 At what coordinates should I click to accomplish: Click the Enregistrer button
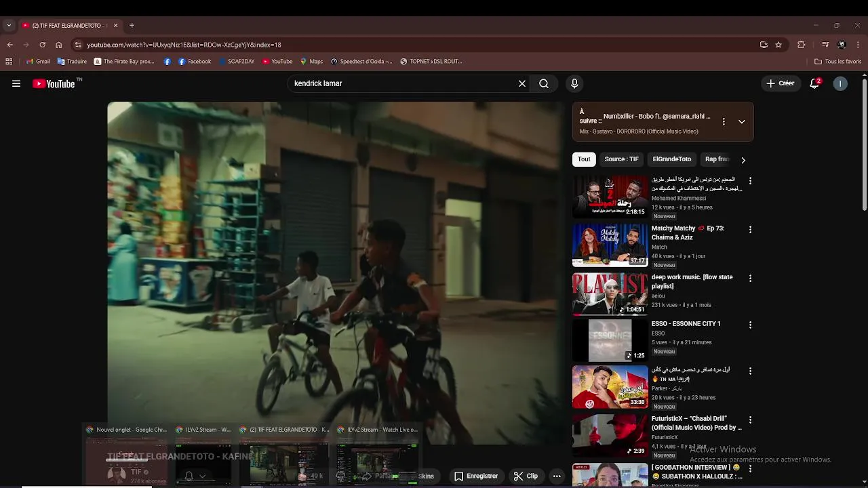475,476
